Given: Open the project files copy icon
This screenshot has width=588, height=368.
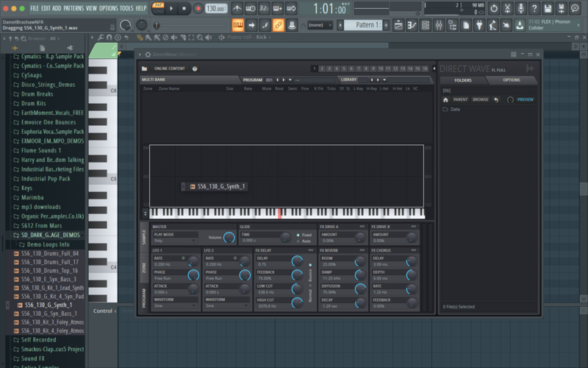Looking at the screenshot, I should (x=466, y=25).
